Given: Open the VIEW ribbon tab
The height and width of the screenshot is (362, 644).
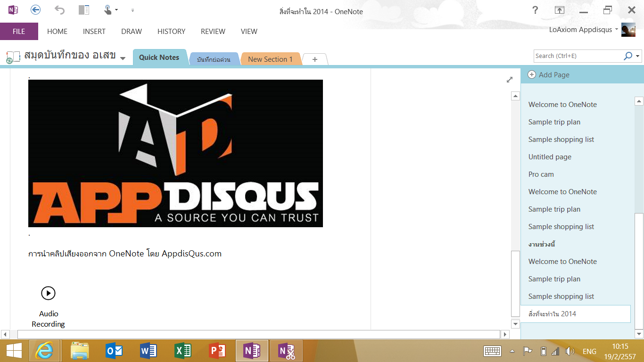Looking at the screenshot, I should [x=249, y=32].
